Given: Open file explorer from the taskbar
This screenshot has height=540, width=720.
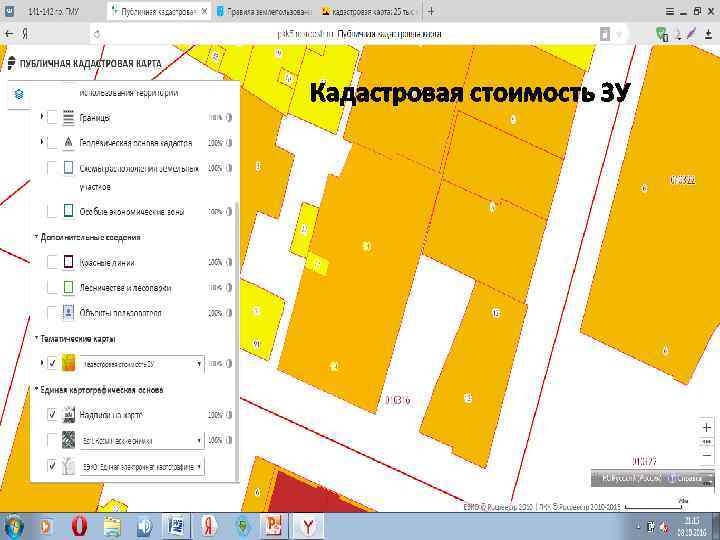Looking at the screenshot, I should pos(112,527).
